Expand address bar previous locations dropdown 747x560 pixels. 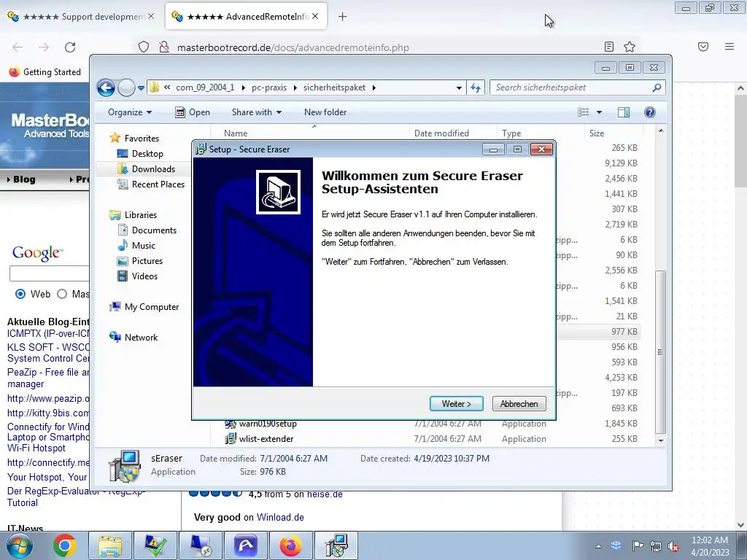[459, 87]
